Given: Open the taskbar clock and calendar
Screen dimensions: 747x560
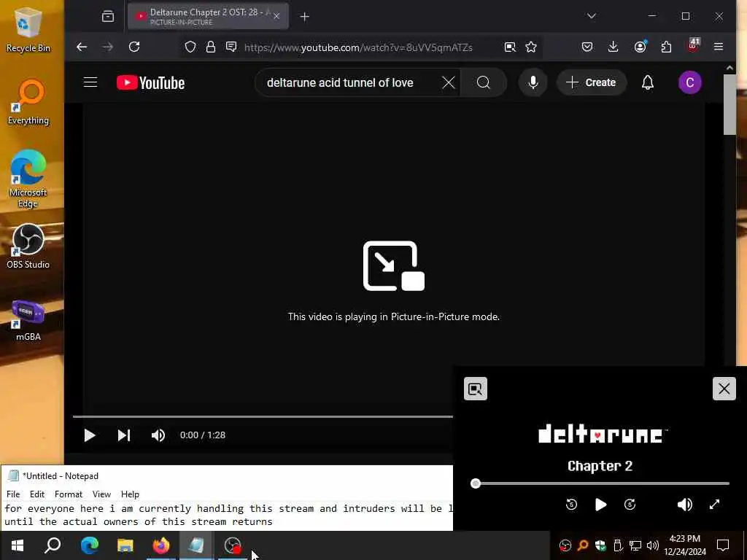Looking at the screenshot, I should [685, 545].
